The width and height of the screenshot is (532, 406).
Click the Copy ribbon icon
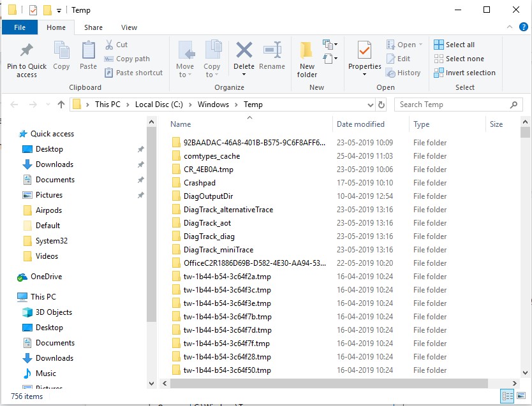click(61, 50)
